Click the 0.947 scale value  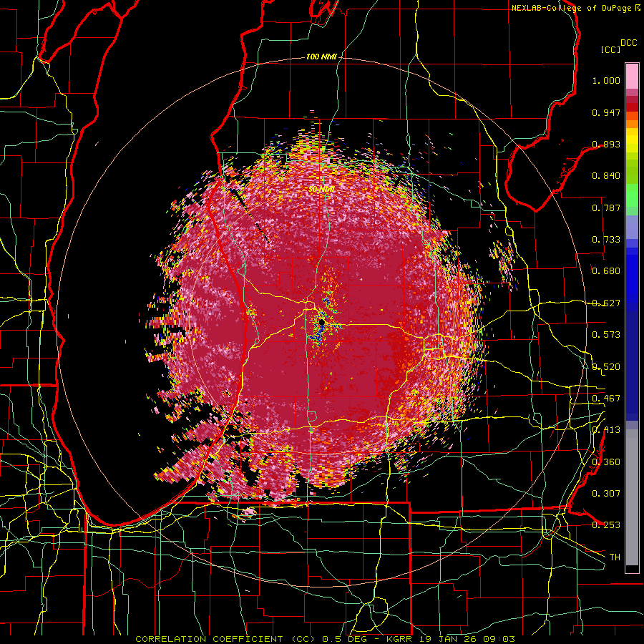pos(606,112)
